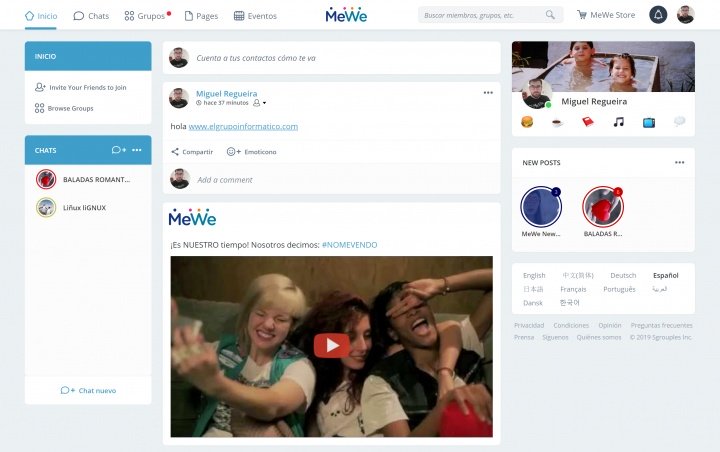Open Miguel Regueira's post author link
Screen dimensions: 720x452
point(226,94)
